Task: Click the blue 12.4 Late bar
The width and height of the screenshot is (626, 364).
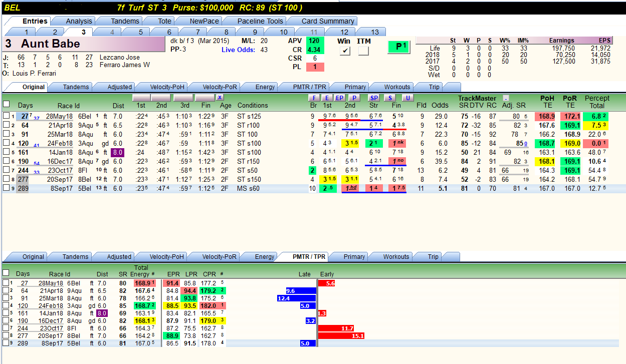Action: click(x=297, y=298)
